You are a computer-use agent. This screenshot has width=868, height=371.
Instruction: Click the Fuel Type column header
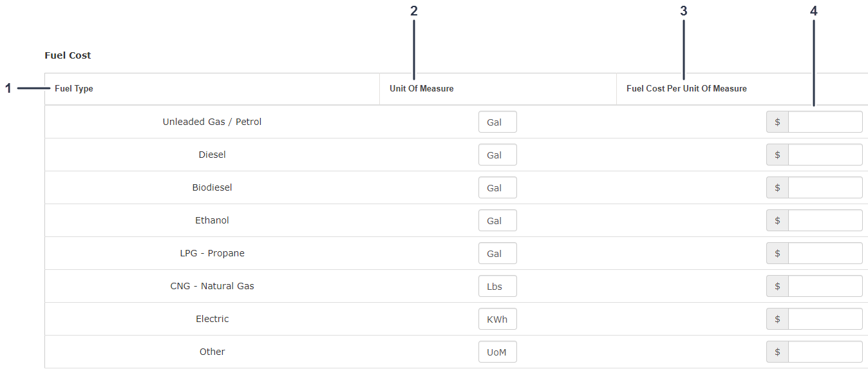[x=74, y=89]
